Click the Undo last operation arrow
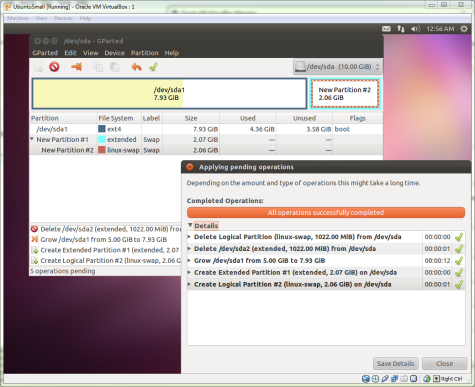Viewport: 475px width, 387px height. [x=136, y=67]
